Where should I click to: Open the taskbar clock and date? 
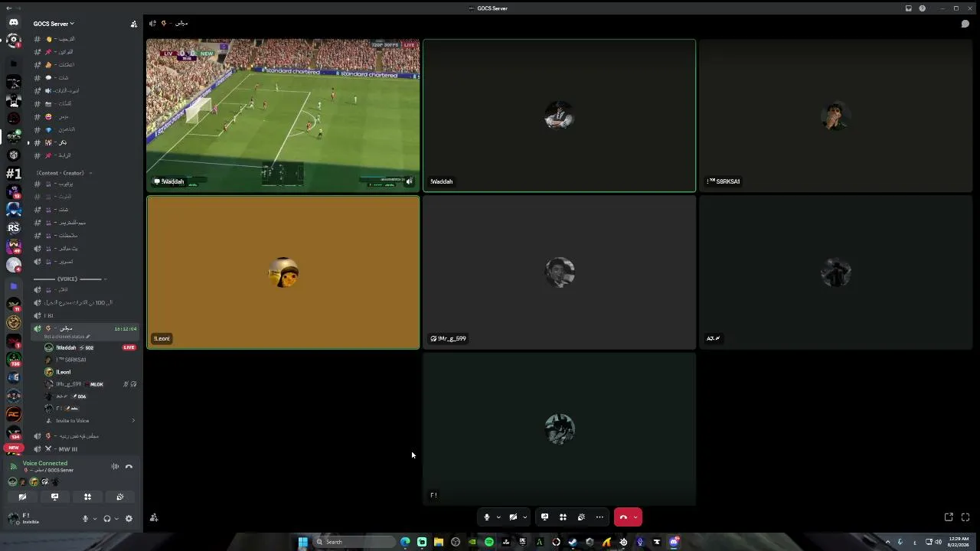[x=959, y=542]
